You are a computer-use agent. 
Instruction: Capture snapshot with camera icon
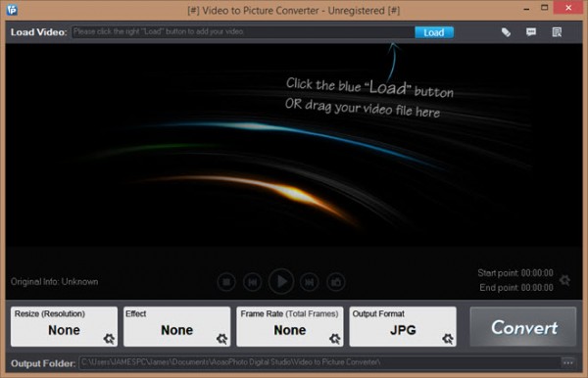click(335, 282)
